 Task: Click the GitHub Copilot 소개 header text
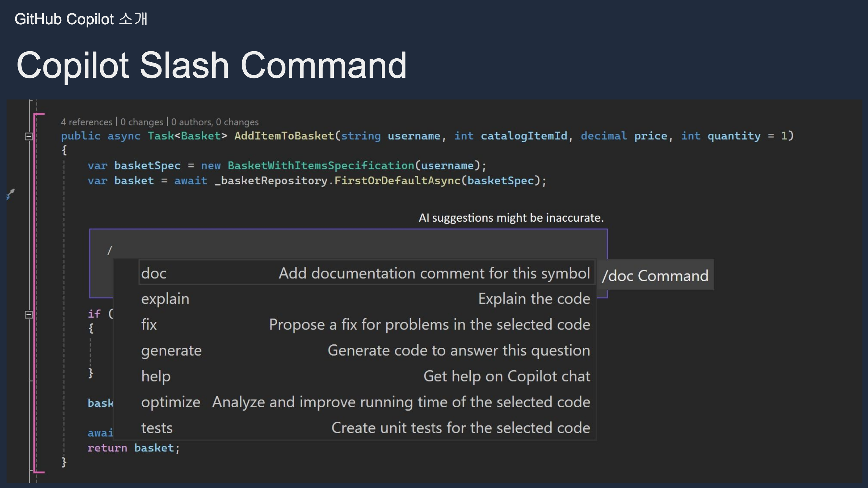(x=81, y=19)
